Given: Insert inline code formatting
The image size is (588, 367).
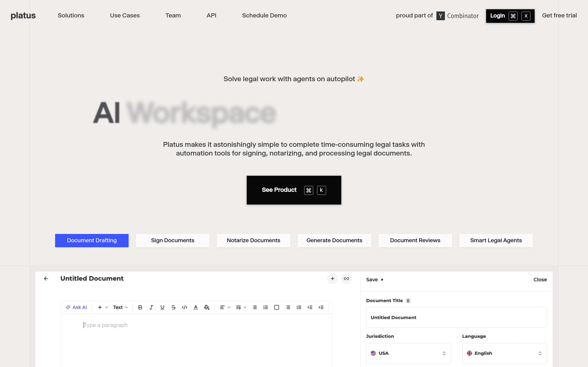Looking at the screenshot, I should [185, 307].
